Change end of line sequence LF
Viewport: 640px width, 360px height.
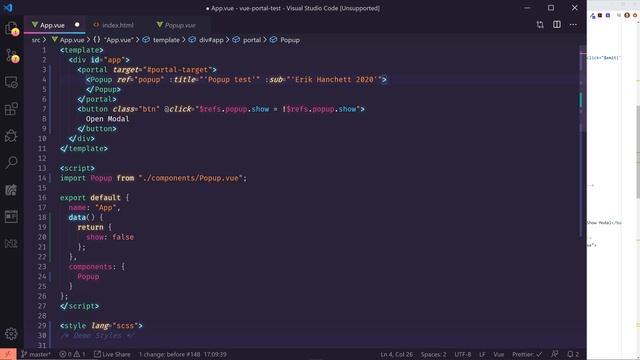pyautogui.click(x=482, y=354)
